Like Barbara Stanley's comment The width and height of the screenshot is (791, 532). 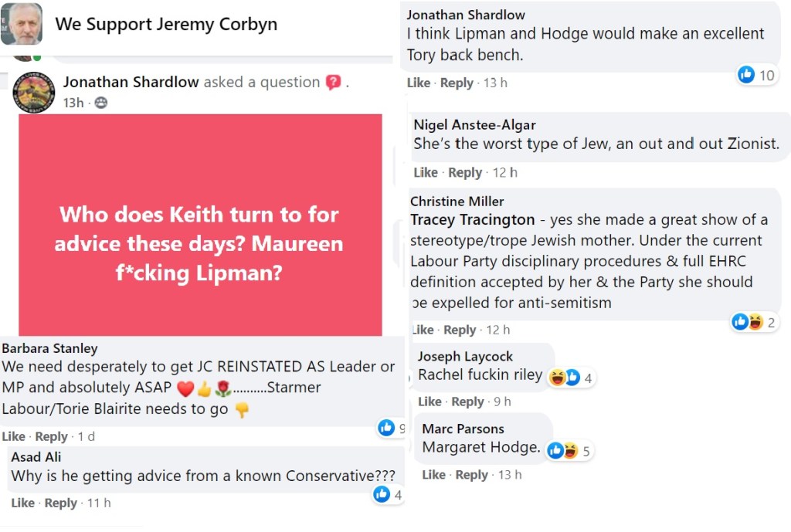pos(13,436)
